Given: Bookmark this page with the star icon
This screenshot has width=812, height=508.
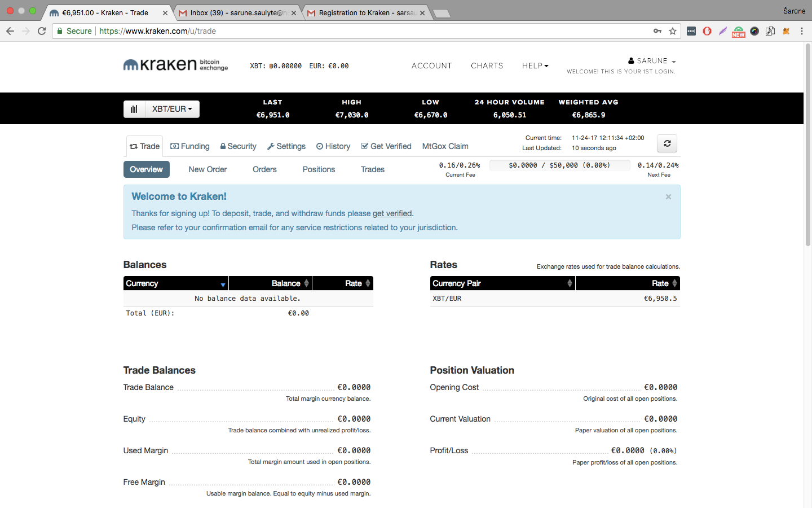Looking at the screenshot, I should pyautogui.click(x=673, y=31).
